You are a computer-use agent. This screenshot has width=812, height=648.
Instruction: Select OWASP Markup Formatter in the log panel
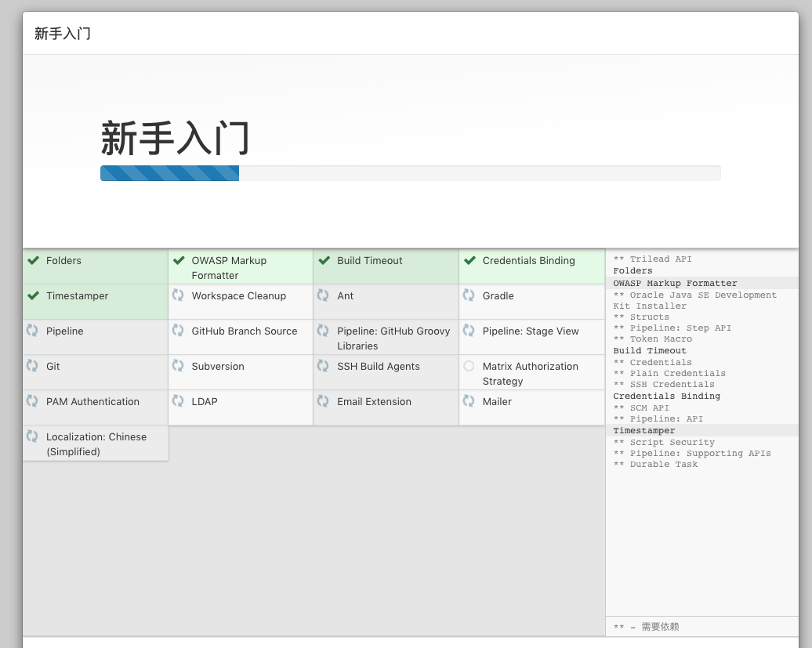click(x=675, y=283)
